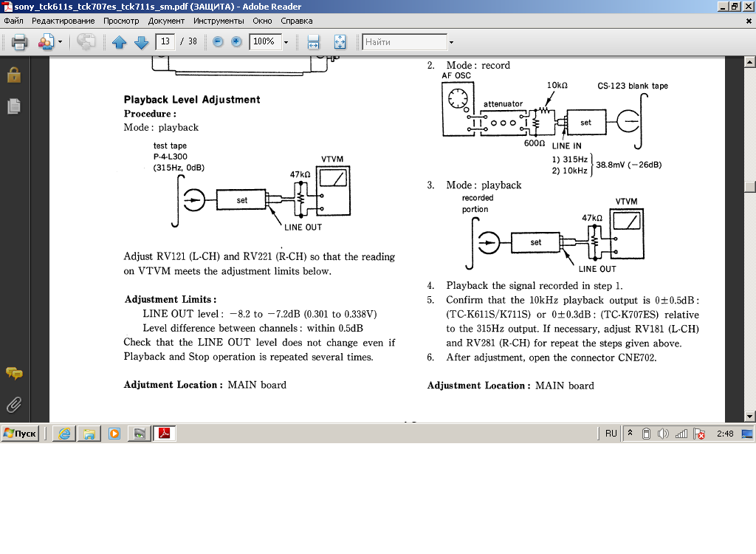Click the zoom out minus button
The height and width of the screenshot is (554, 756).
218,42
